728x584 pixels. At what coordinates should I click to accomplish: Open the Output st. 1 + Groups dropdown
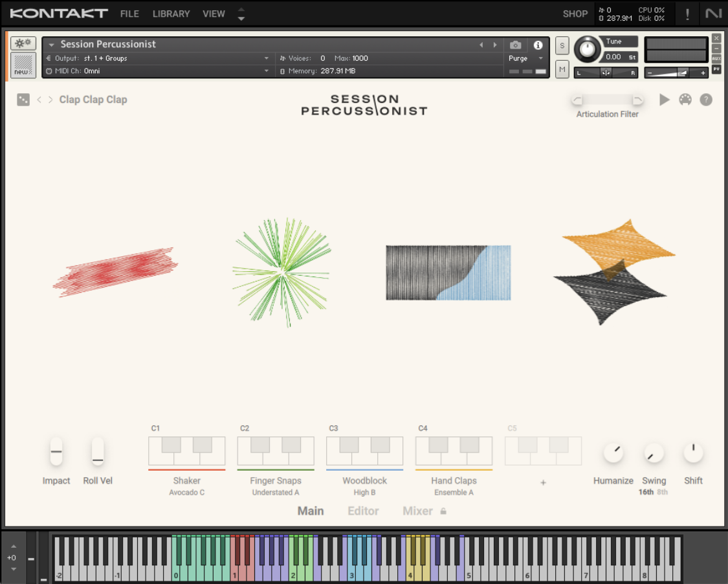155,58
